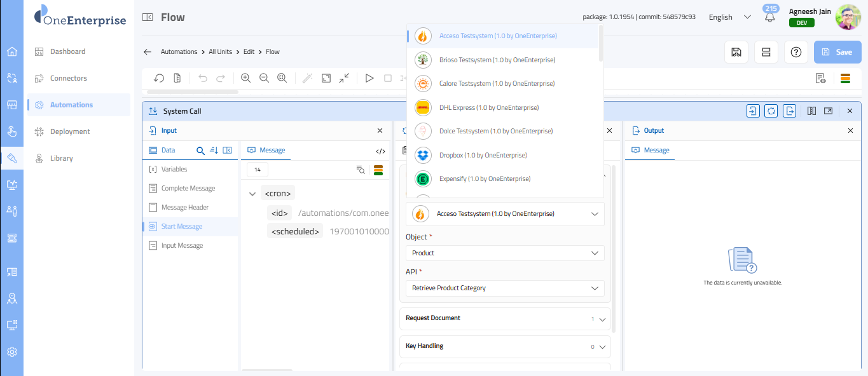Open the Object dropdown showing Product
Screen dimensions: 868x376
(505, 253)
